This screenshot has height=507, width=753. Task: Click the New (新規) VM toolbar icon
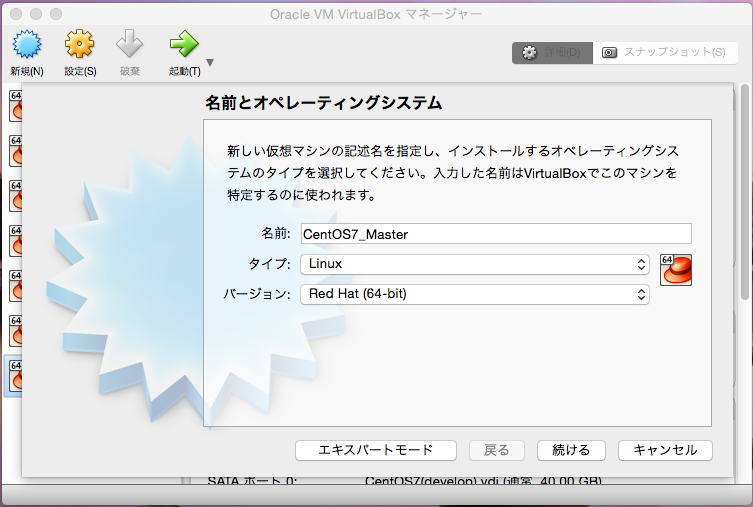27,45
